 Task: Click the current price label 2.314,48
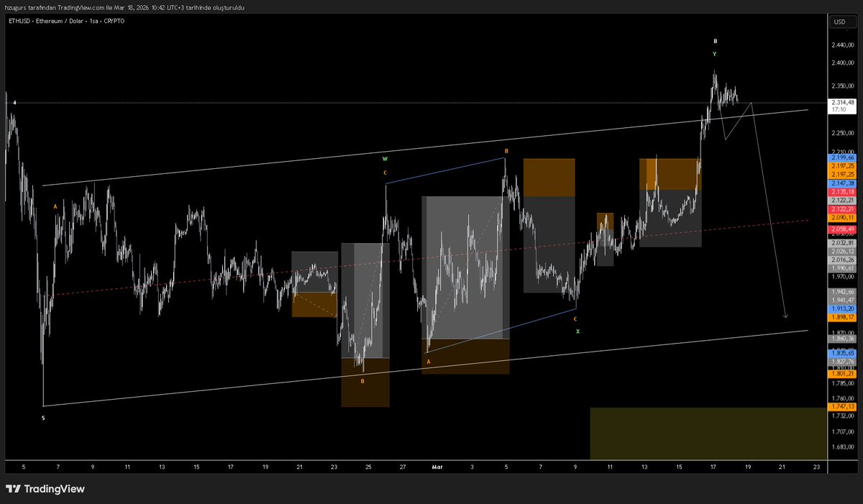pyautogui.click(x=842, y=102)
